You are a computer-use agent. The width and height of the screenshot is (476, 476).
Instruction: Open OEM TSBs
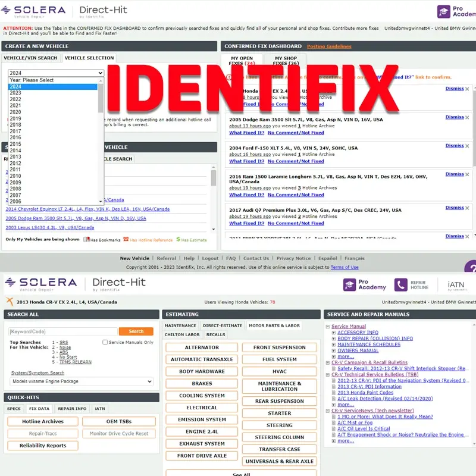point(119,421)
